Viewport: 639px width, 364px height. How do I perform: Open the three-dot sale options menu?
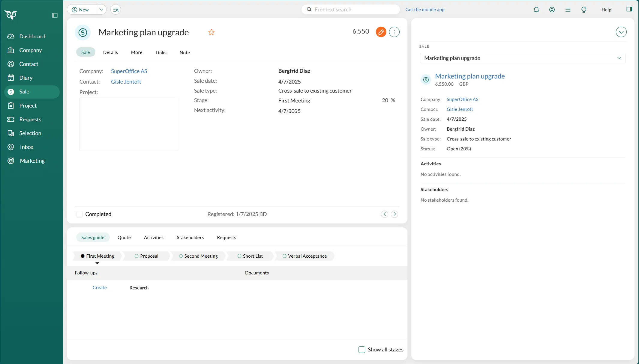pos(394,32)
